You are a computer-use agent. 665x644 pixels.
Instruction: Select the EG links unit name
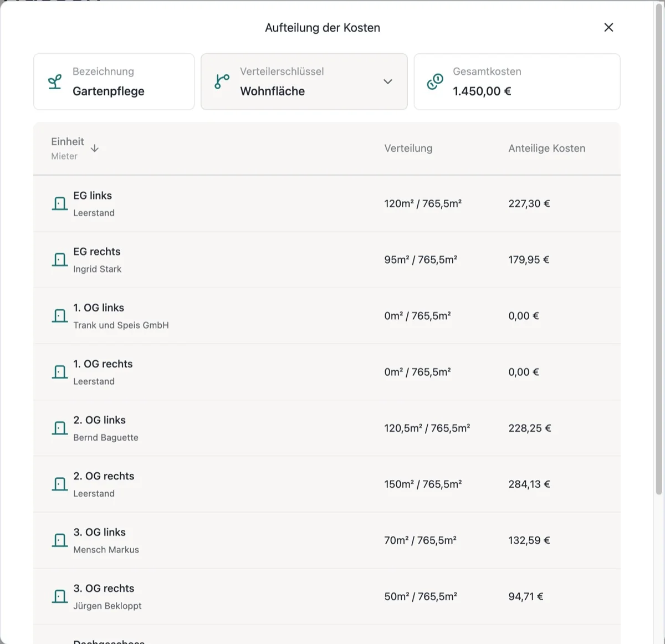click(x=93, y=196)
